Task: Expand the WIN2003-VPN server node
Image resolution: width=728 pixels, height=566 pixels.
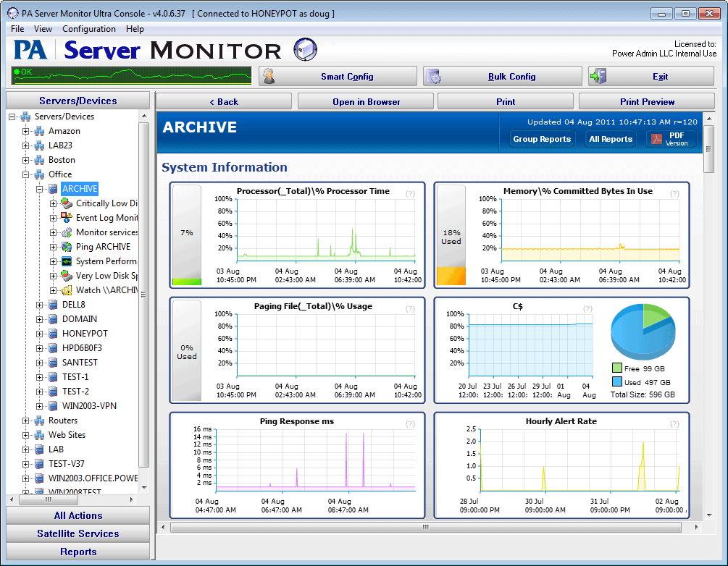Action: 40,407
